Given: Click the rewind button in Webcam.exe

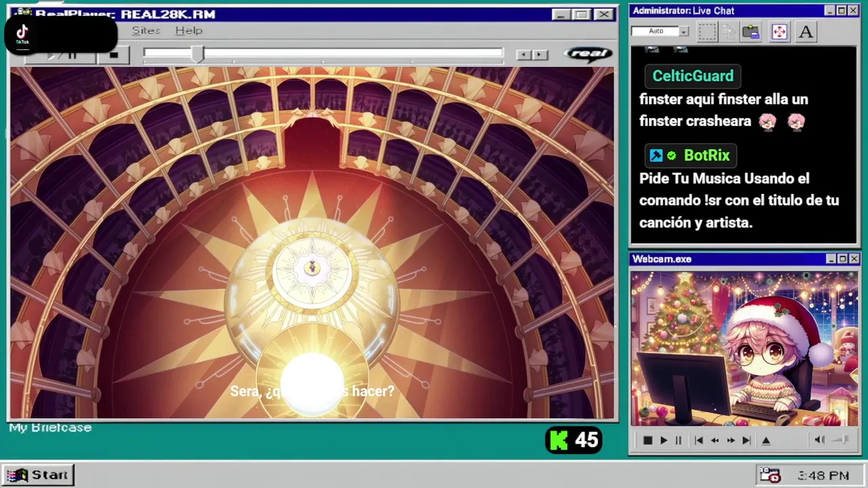Looking at the screenshot, I should pos(715,441).
